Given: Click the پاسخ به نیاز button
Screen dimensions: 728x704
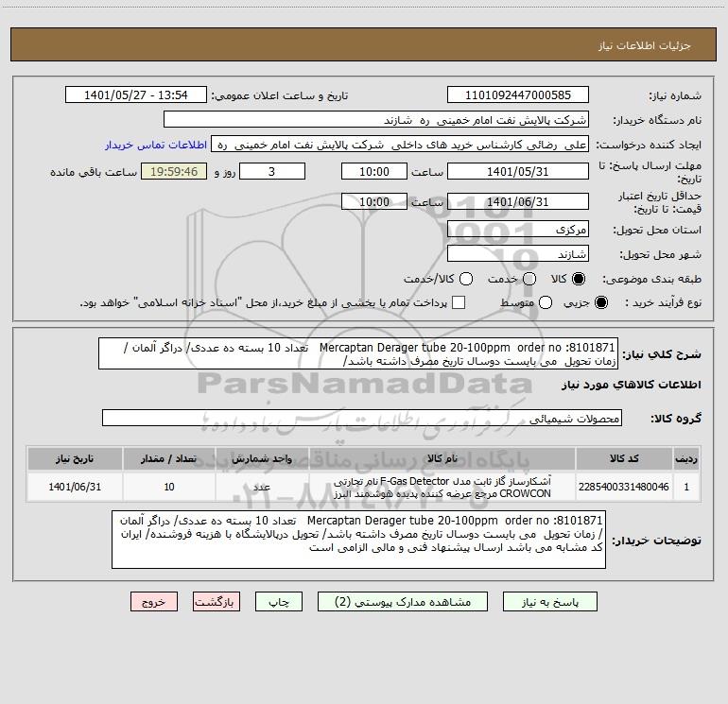Looking at the screenshot, I should (550, 601).
